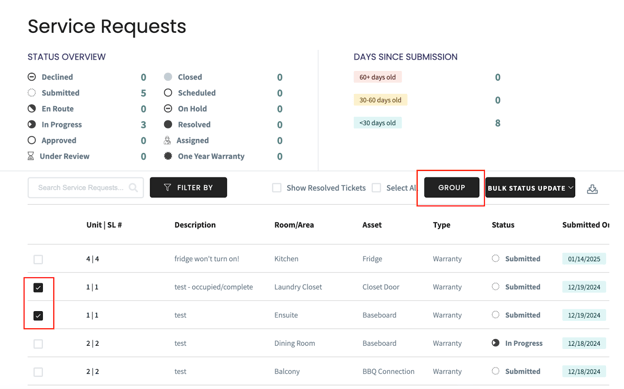Click Submitted status icon in Ensuite row
The image size is (624, 389).
[x=495, y=315]
